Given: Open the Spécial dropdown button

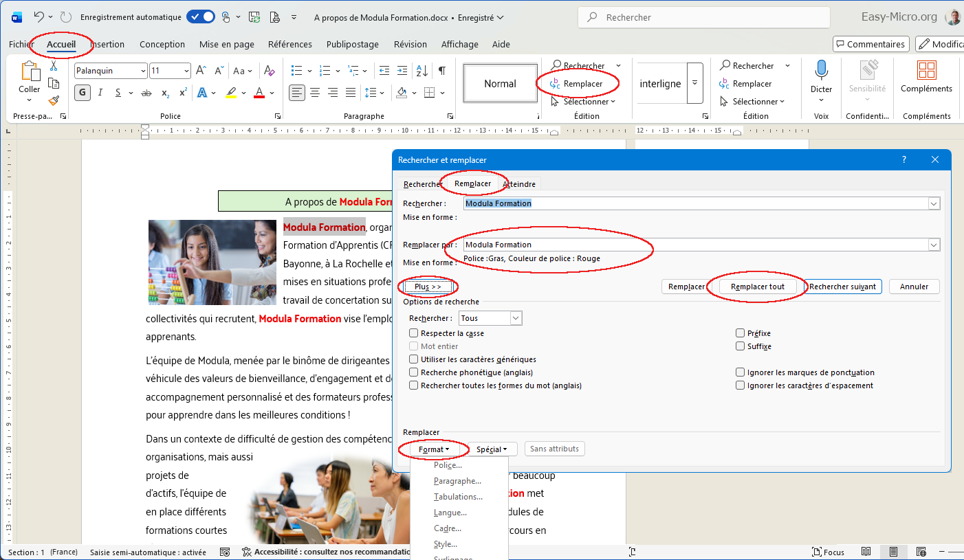Looking at the screenshot, I should [x=492, y=449].
